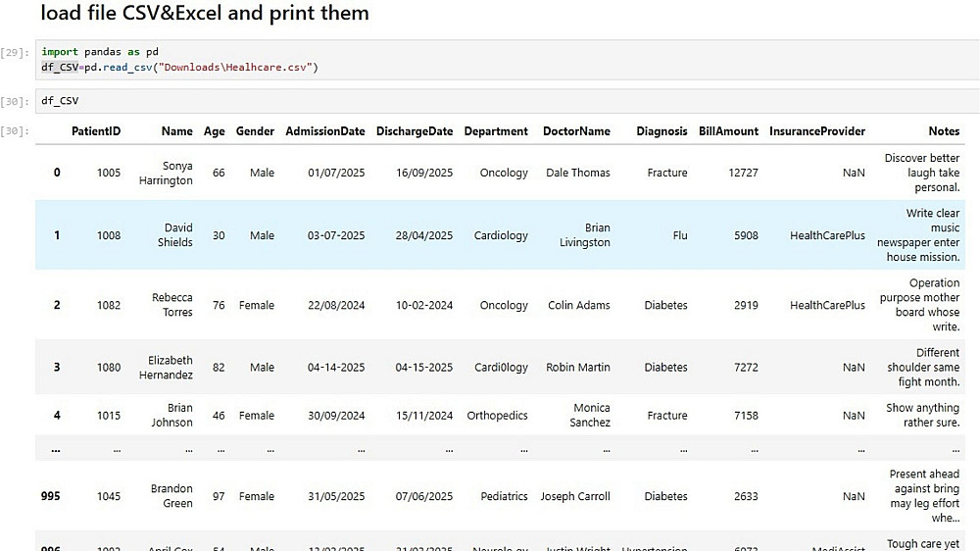Image resolution: width=980 pixels, height=551 pixels.
Task: Click the AdmissionDate column header
Action: [325, 131]
